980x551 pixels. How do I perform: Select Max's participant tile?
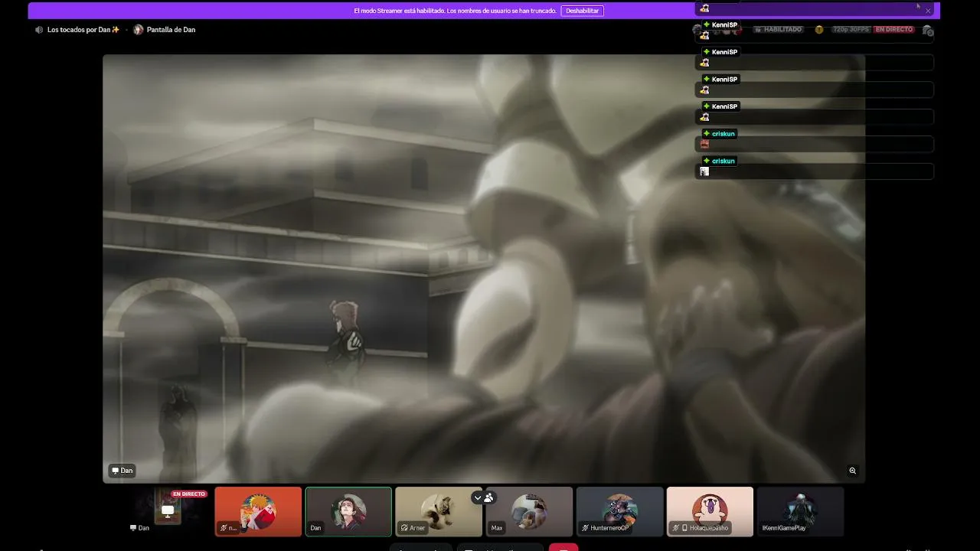tap(529, 511)
